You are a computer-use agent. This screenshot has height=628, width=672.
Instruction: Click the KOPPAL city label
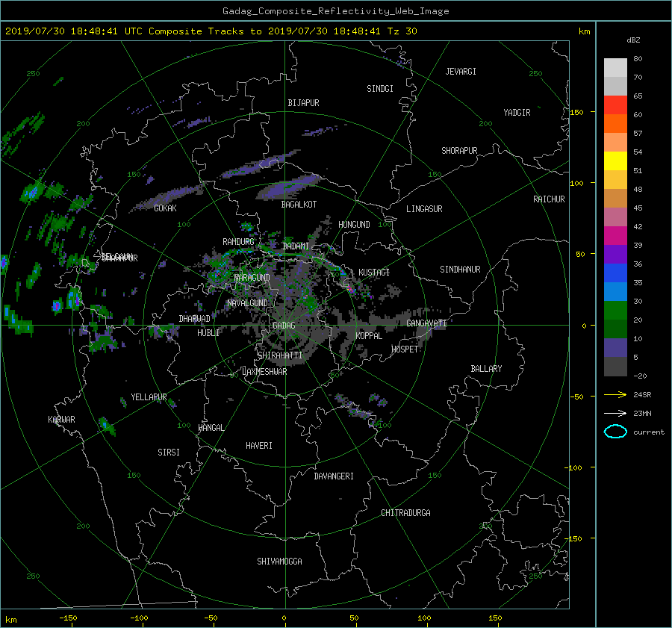coord(369,335)
